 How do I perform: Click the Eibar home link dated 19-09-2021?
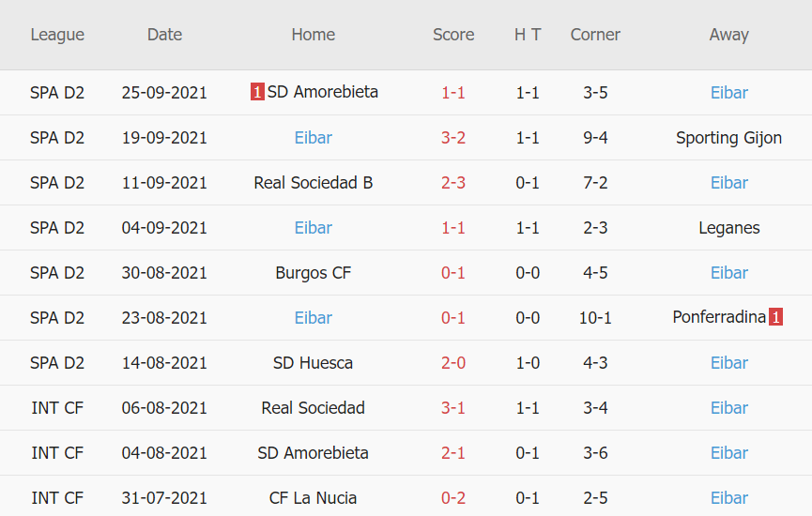(x=314, y=138)
